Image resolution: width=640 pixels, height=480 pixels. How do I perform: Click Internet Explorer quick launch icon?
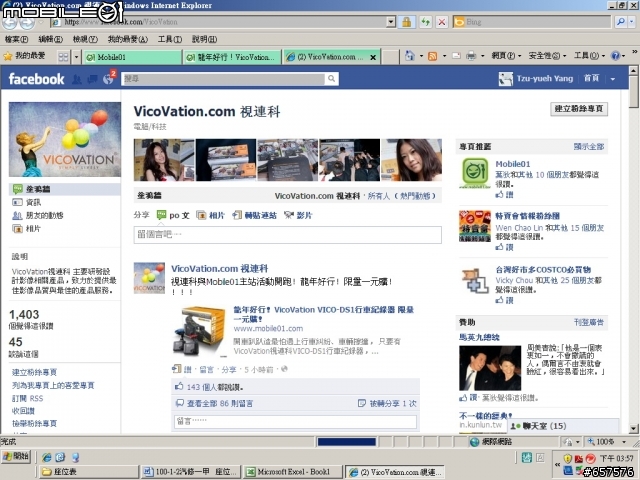click(x=47, y=457)
